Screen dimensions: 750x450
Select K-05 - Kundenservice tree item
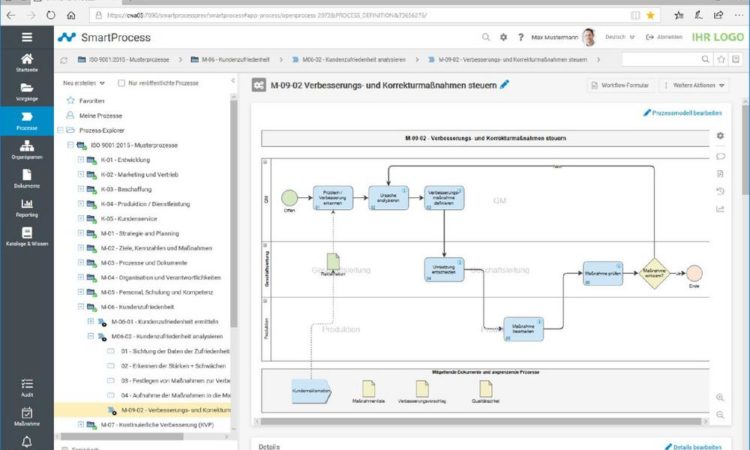tap(129, 219)
